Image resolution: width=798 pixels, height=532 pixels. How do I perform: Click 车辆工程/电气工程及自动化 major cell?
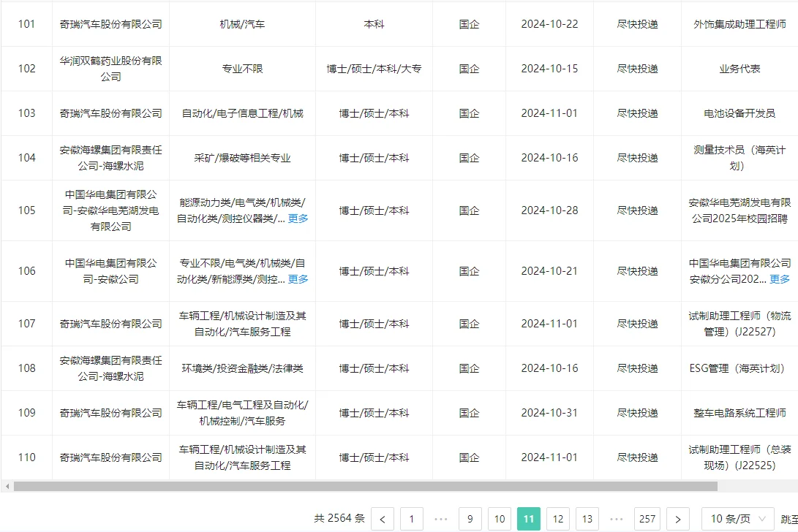tap(242, 412)
